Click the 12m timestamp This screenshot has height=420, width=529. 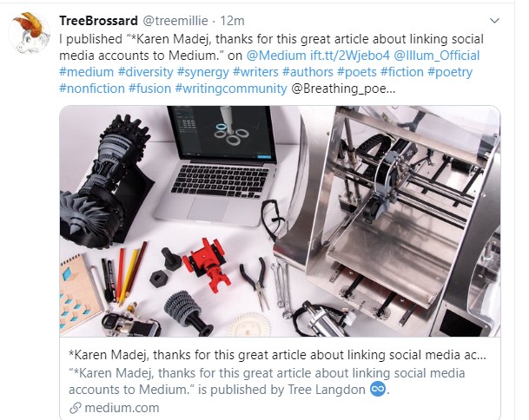[x=232, y=21]
